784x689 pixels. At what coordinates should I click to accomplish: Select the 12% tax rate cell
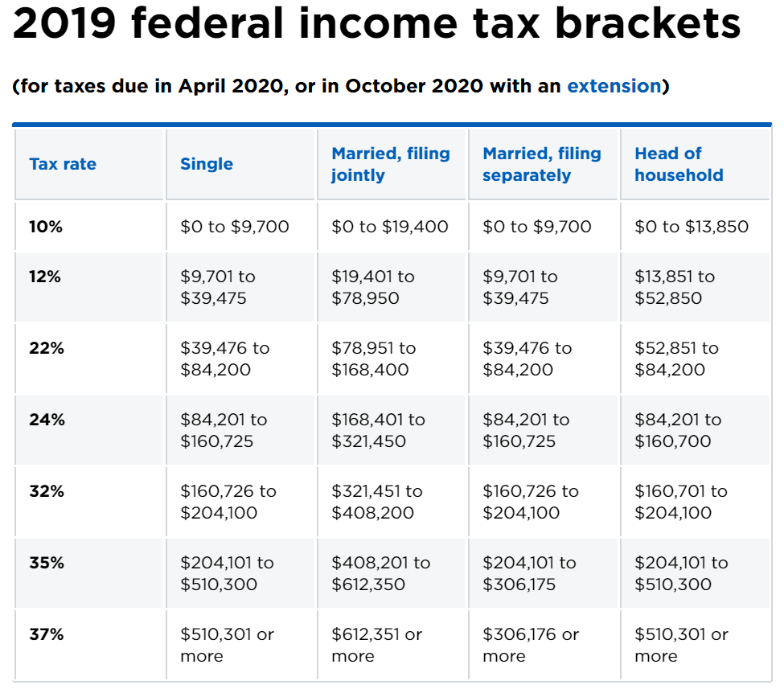pyautogui.click(x=46, y=277)
